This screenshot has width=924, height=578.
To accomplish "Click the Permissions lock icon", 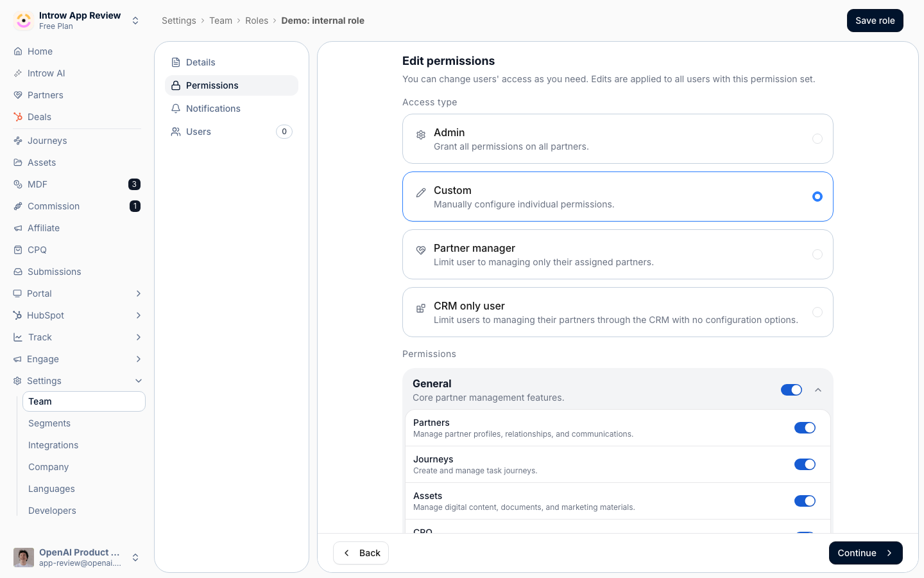I will pyautogui.click(x=176, y=85).
